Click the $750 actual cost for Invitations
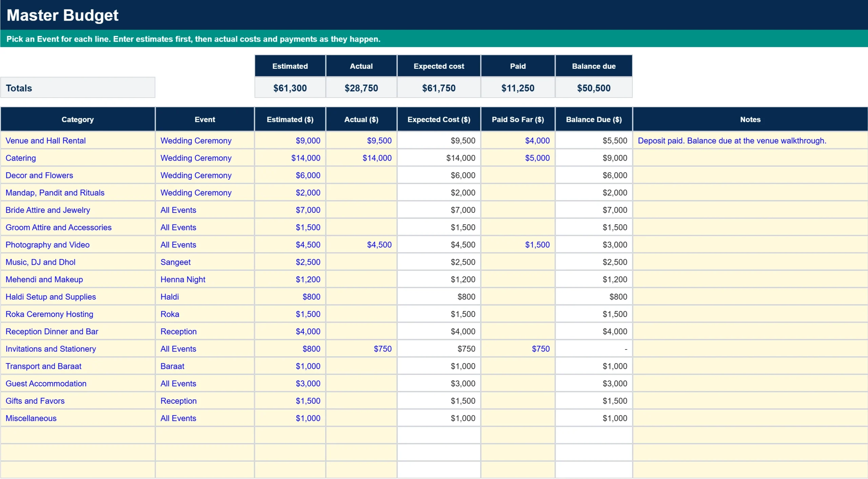 [x=361, y=348]
